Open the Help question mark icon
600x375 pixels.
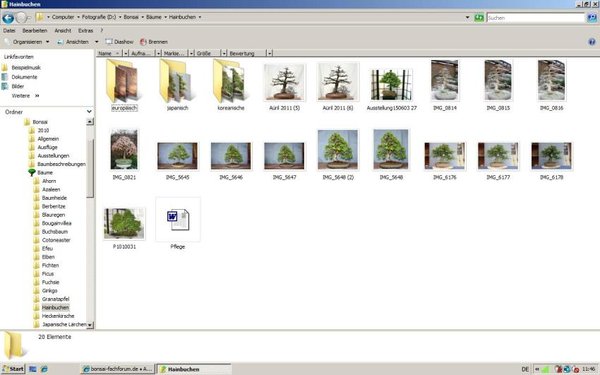click(592, 42)
